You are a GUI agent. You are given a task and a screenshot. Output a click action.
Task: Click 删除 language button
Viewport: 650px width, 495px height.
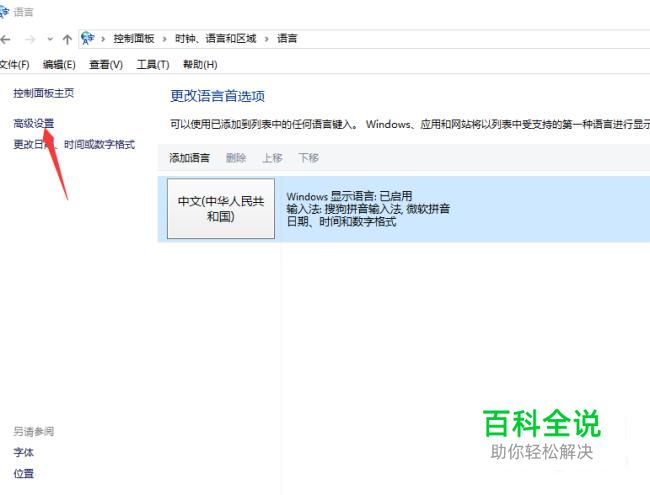(236, 158)
